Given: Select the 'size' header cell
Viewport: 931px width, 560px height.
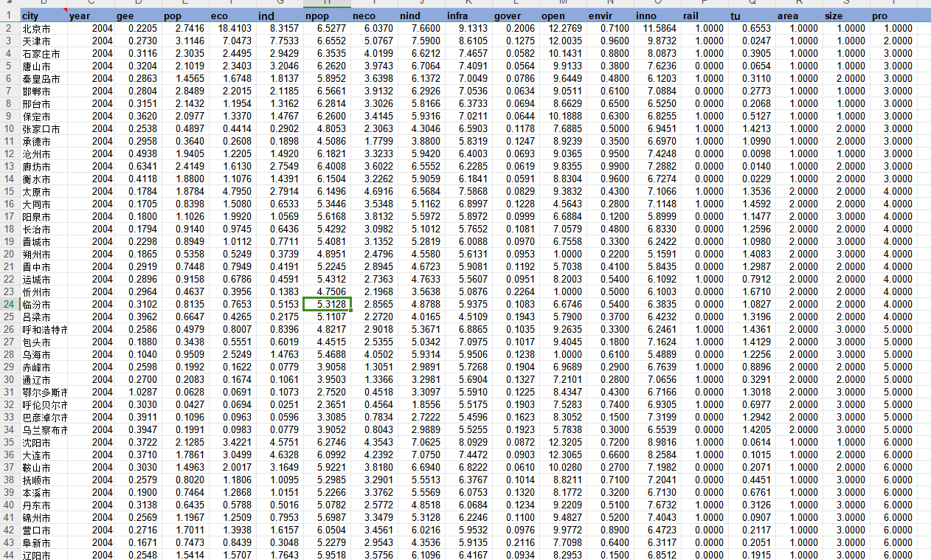Looking at the screenshot, I should 846,16.
